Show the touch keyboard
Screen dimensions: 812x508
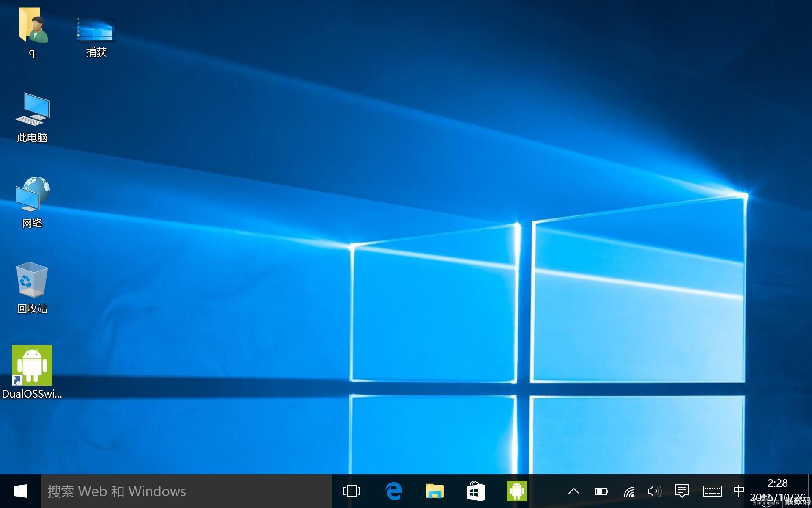(712, 491)
